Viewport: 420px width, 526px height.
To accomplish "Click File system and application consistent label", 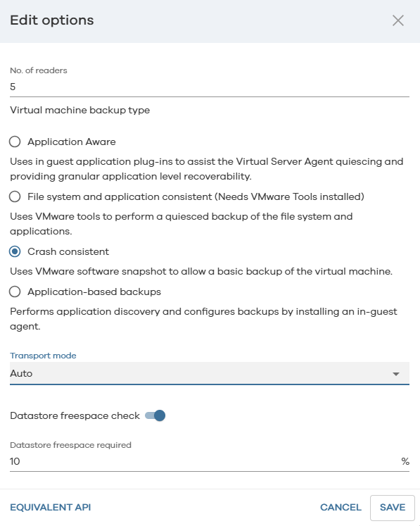I will (196, 196).
